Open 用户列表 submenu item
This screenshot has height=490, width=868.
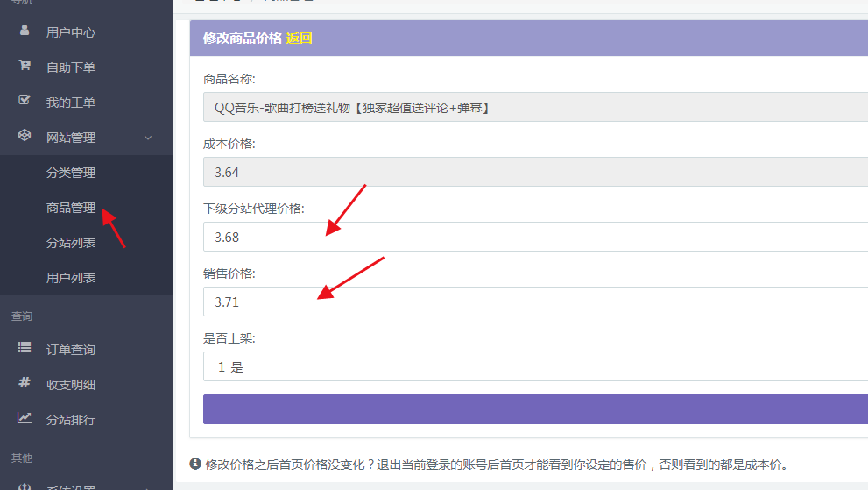point(71,278)
